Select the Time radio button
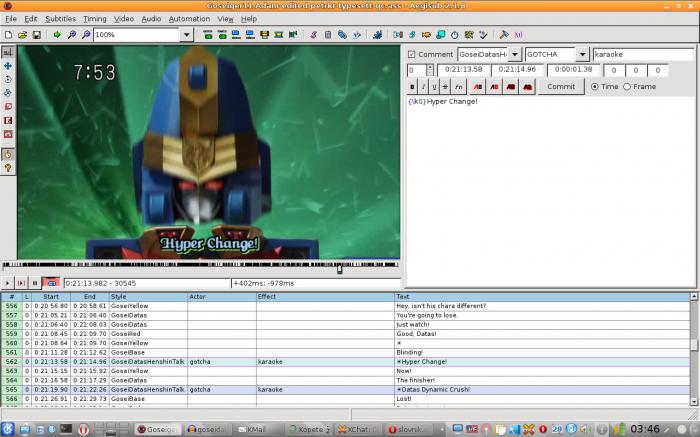 coord(595,87)
